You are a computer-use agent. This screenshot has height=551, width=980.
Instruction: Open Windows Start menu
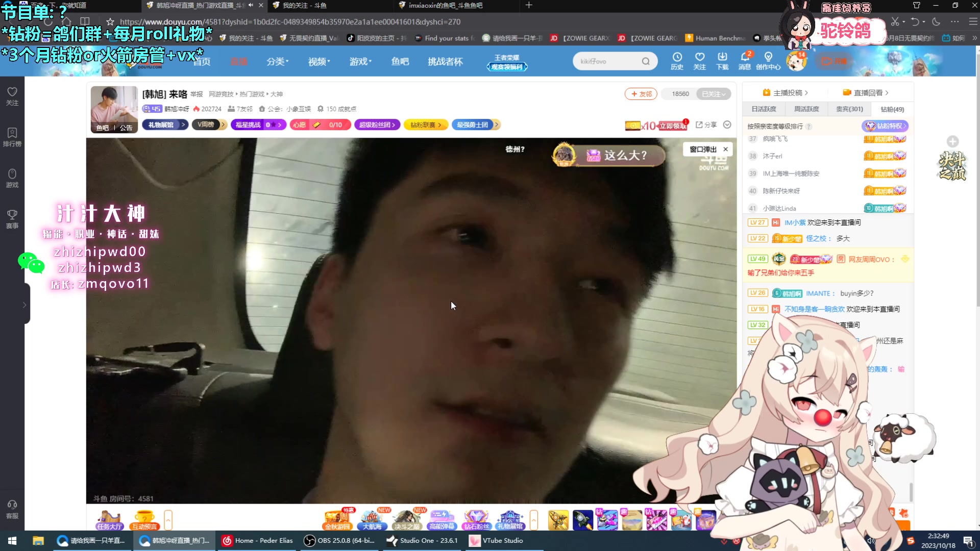pos(12,540)
